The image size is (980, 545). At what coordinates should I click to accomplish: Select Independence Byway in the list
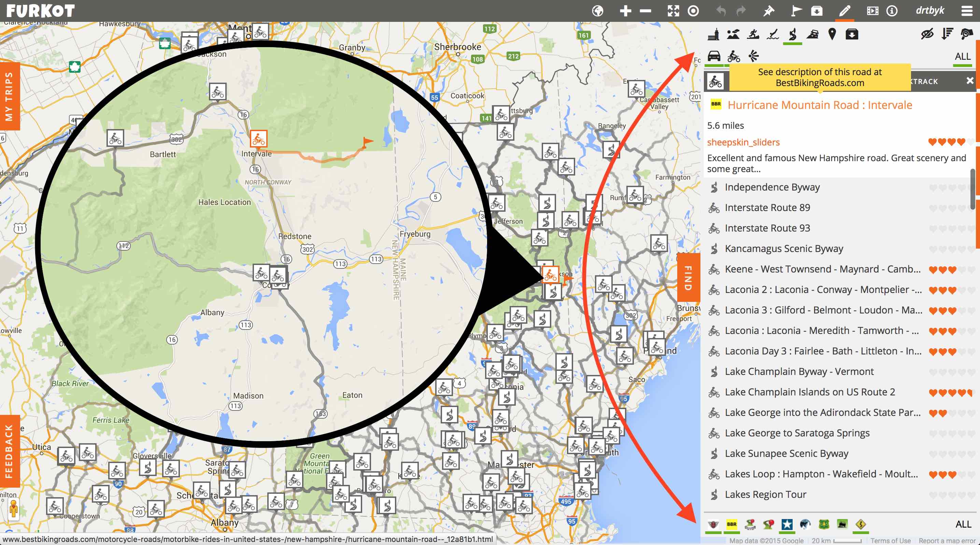pyautogui.click(x=772, y=187)
